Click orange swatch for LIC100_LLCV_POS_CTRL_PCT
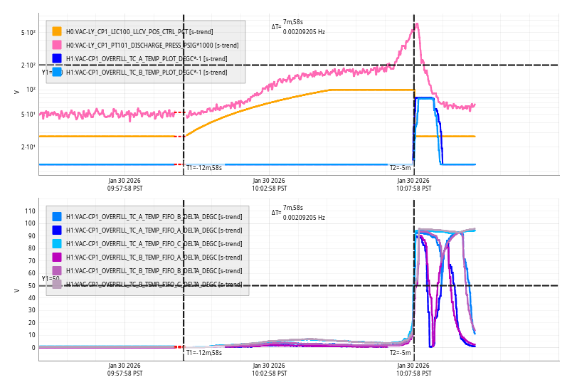This screenshot has height=392, width=572. [57, 31]
